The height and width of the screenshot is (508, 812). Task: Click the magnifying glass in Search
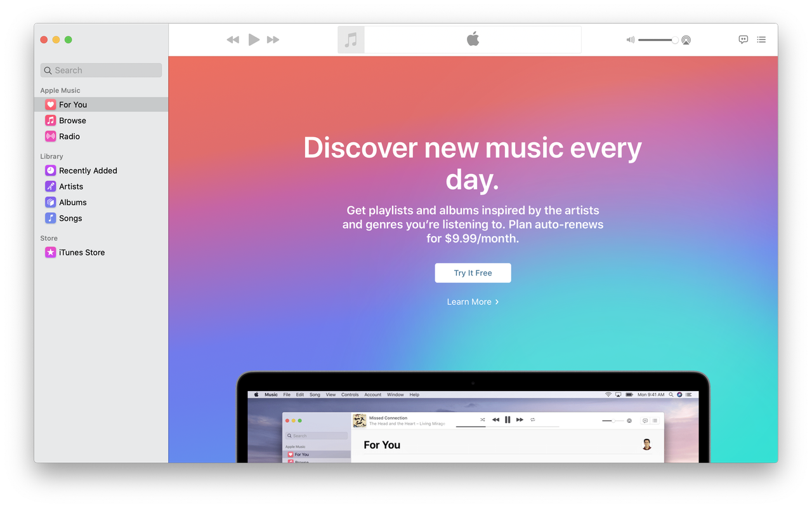pyautogui.click(x=48, y=70)
